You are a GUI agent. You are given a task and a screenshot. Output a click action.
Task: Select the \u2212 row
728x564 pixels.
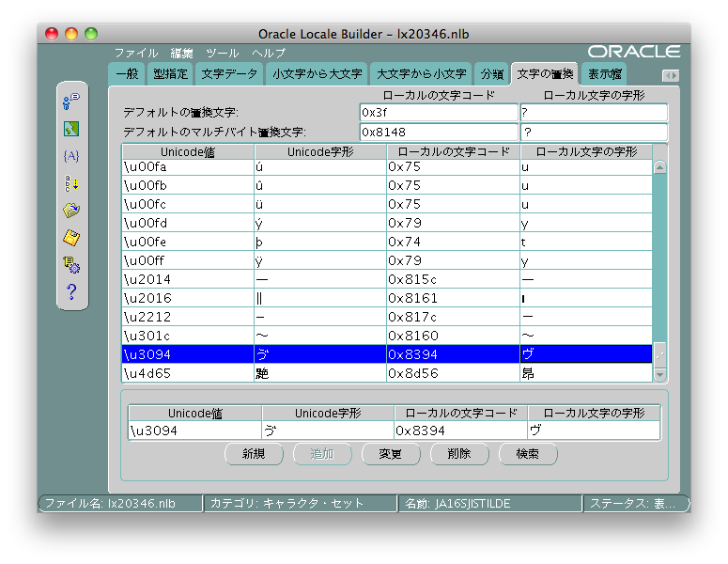click(x=387, y=318)
